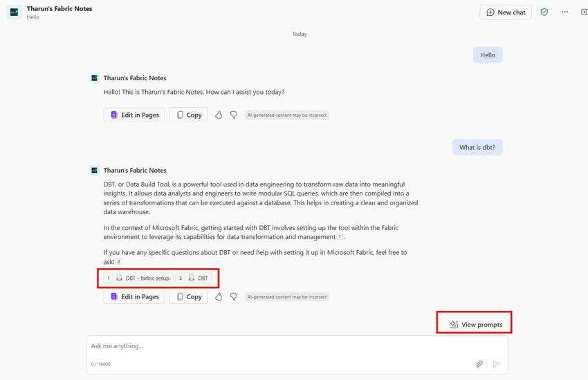Click the Tharun's Fabric Notes agent logo
The height and width of the screenshot is (380, 588).
[14, 12]
